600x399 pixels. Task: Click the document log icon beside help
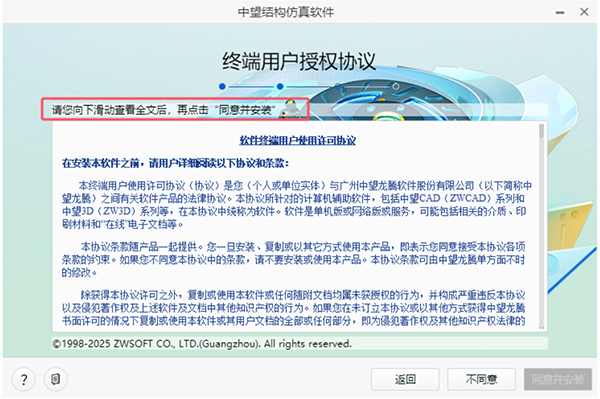(55, 379)
